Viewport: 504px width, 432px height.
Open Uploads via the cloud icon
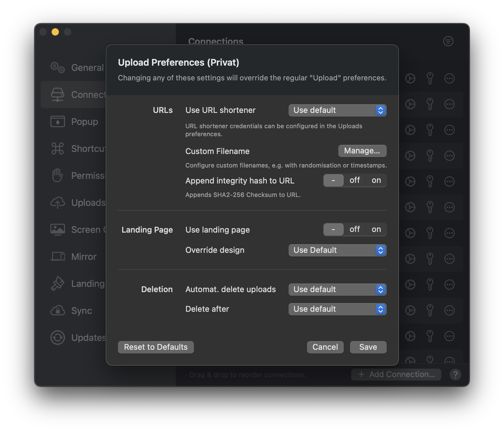(57, 202)
